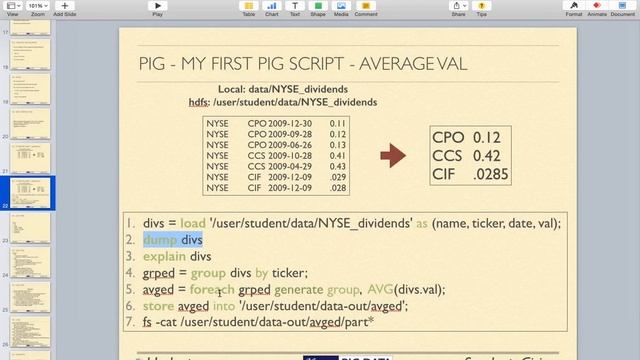Click the 'fs -cat' script line

[258, 322]
